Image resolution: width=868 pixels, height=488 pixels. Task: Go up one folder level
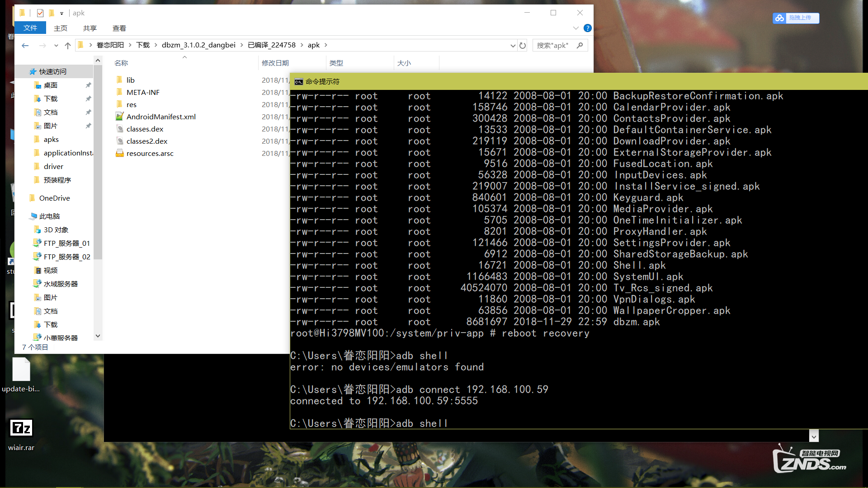click(68, 45)
